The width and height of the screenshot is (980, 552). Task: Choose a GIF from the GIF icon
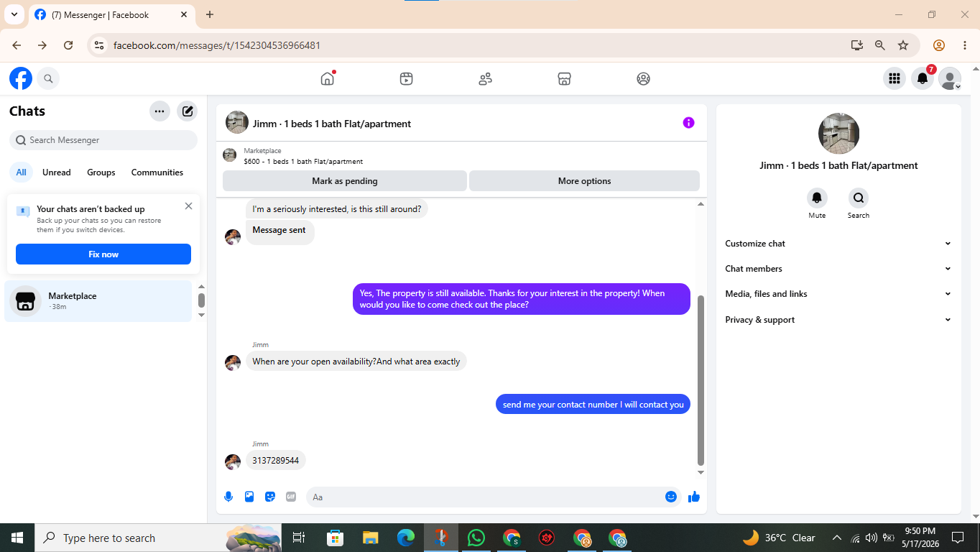coord(291,497)
